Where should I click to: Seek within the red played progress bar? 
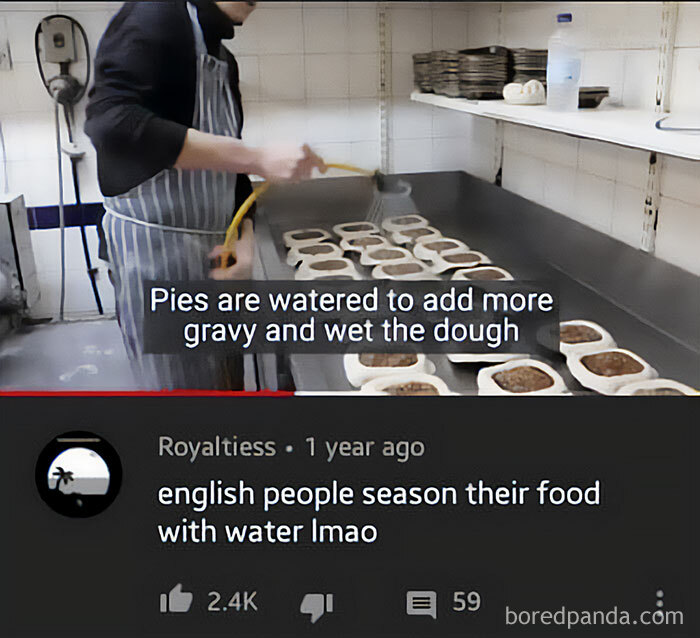[146, 393]
